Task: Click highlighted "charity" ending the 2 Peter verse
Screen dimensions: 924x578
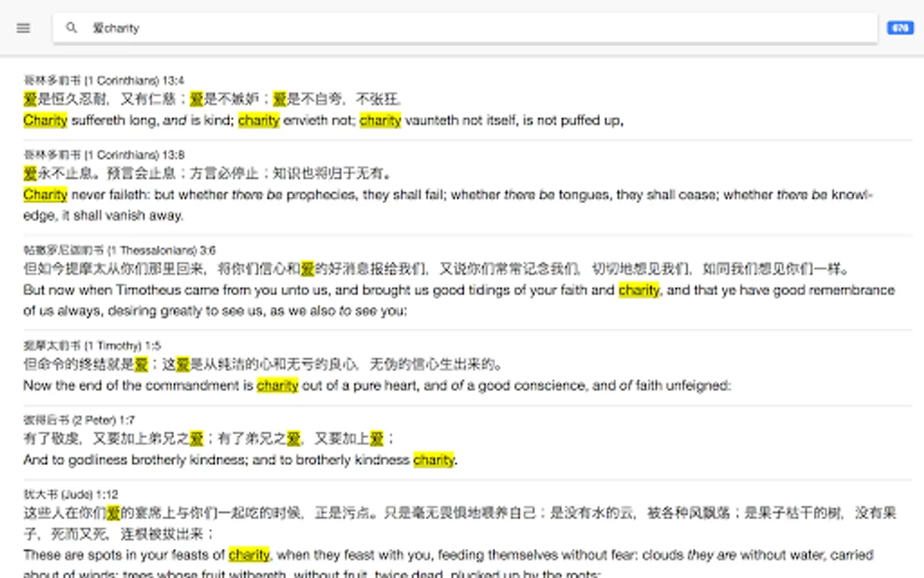Action: click(x=434, y=460)
